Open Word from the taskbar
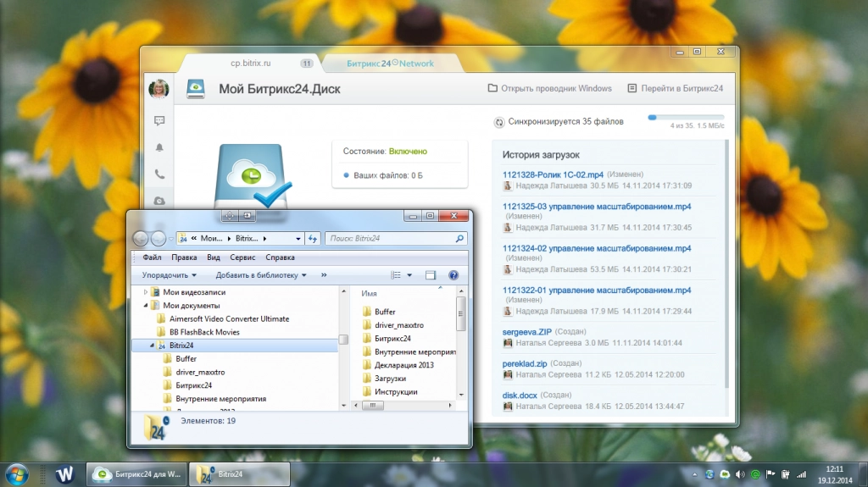 [65, 474]
